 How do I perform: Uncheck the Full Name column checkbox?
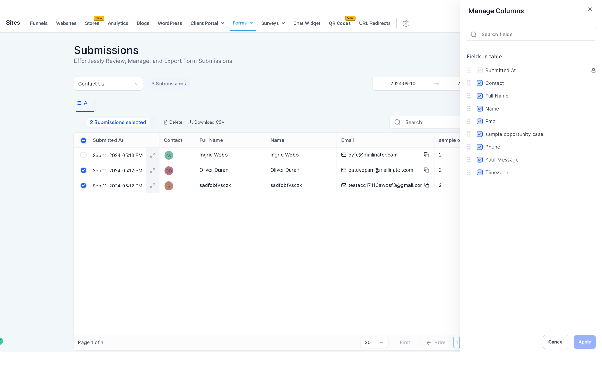point(480,96)
